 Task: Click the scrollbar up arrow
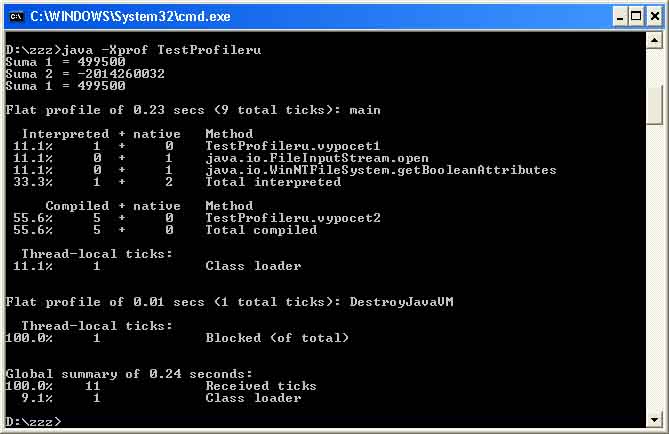click(654, 41)
